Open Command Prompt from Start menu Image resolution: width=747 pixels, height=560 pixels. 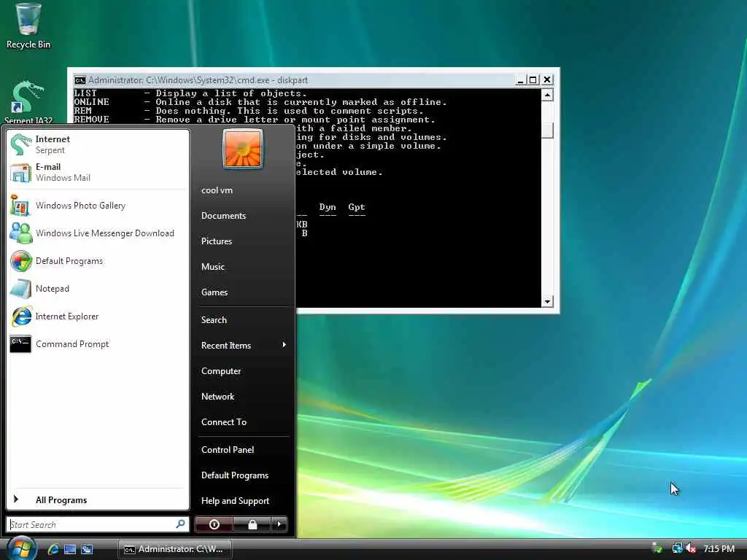pyautogui.click(x=98, y=344)
